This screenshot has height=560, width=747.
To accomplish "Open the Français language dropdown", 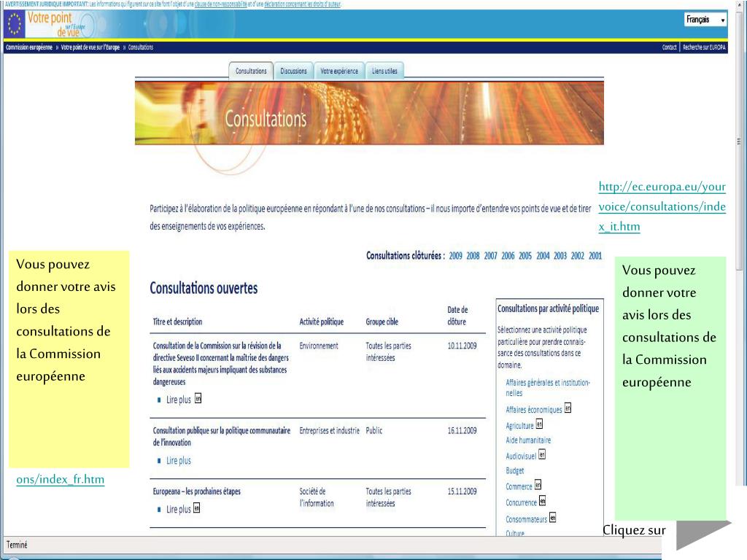I will point(705,20).
